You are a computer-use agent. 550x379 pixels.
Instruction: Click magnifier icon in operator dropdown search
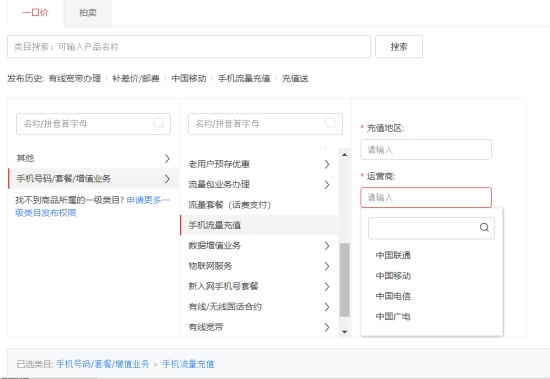(484, 228)
